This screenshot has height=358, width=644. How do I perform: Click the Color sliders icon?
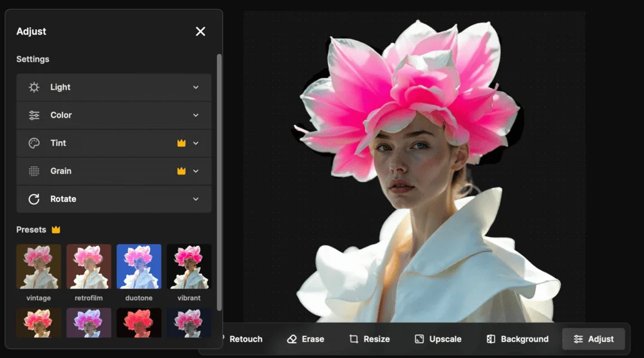pyautogui.click(x=34, y=115)
